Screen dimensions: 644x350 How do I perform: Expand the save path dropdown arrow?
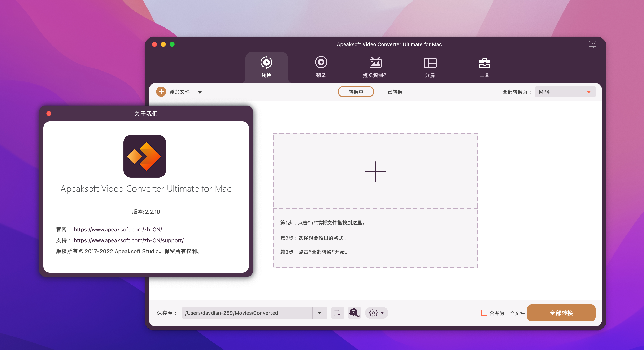point(319,313)
